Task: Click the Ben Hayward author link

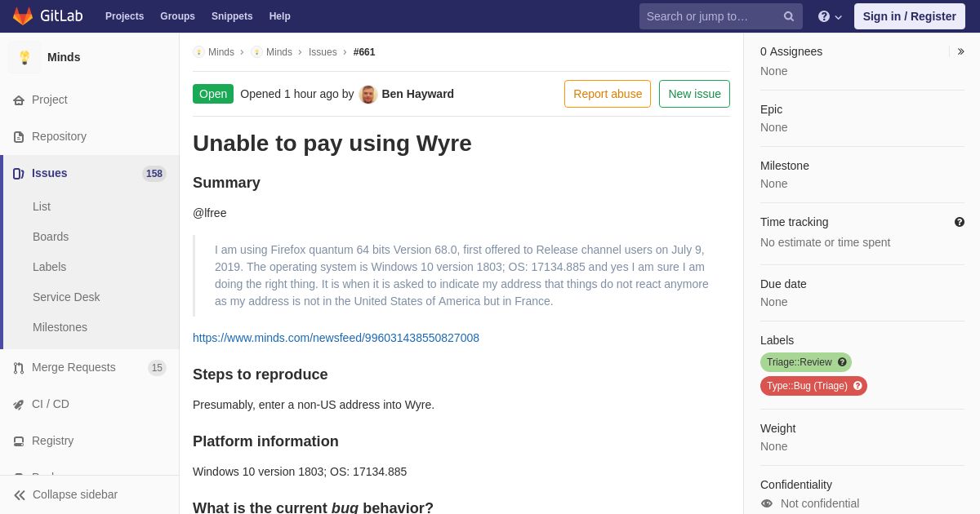Action: click(x=417, y=94)
